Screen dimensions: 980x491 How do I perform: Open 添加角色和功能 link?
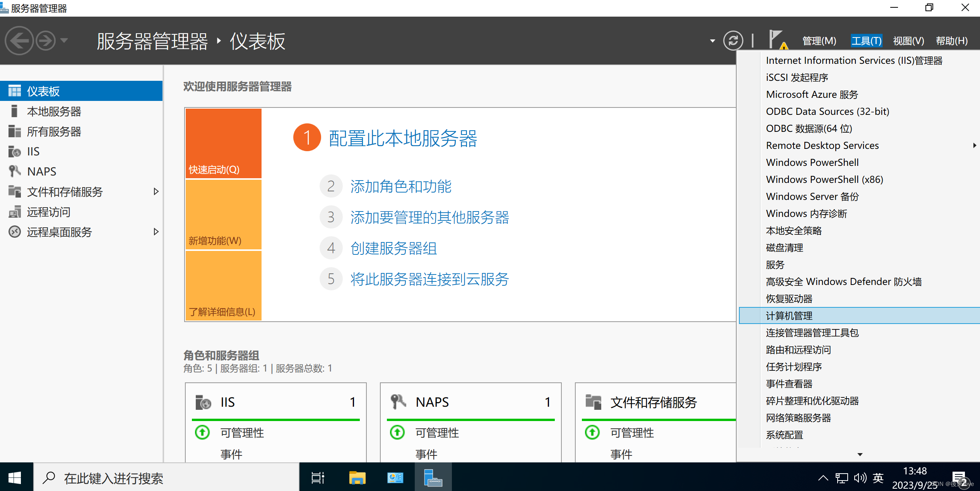pos(401,186)
